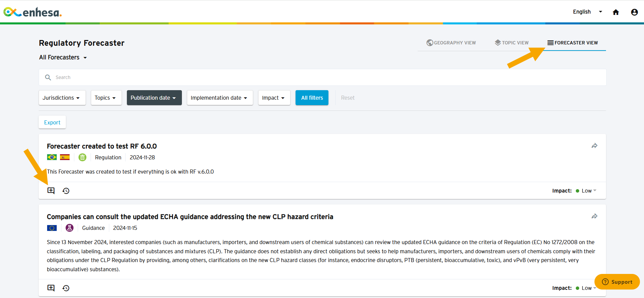Open the Jurisdictions filter dropdown

click(62, 98)
